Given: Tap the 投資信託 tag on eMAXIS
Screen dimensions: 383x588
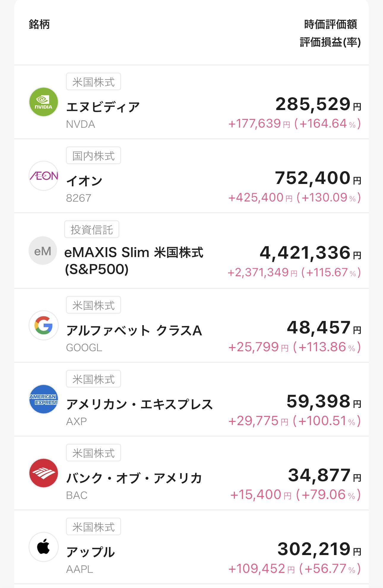Looking at the screenshot, I should tap(92, 230).
